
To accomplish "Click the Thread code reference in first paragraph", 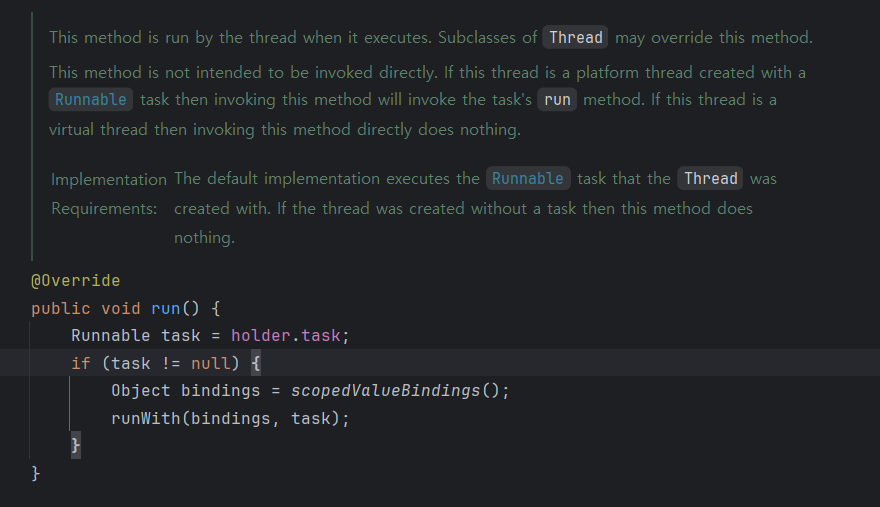I will coord(575,38).
